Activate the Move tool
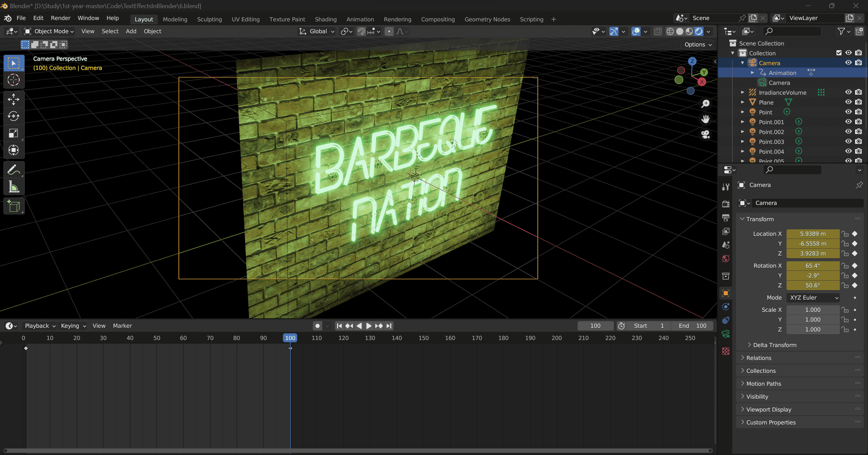Screen dimensions: 868x455 pyautogui.click(x=14, y=99)
